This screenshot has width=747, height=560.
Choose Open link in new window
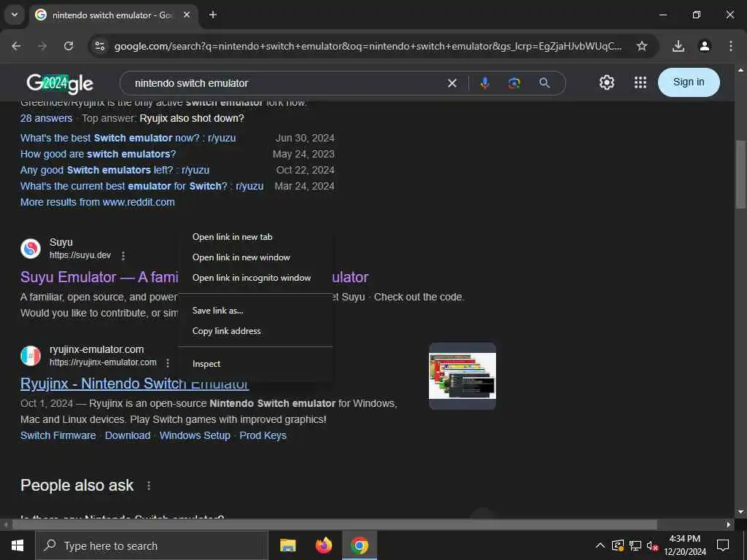point(255,257)
